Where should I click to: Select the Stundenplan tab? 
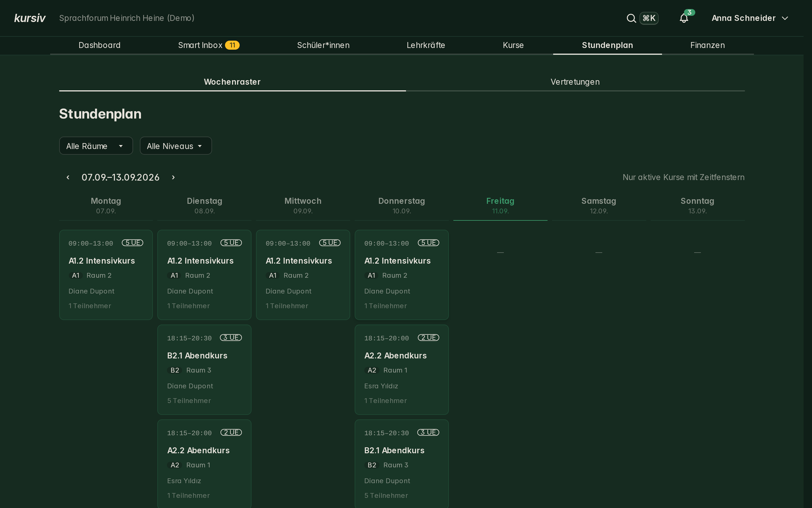[x=607, y=45]
